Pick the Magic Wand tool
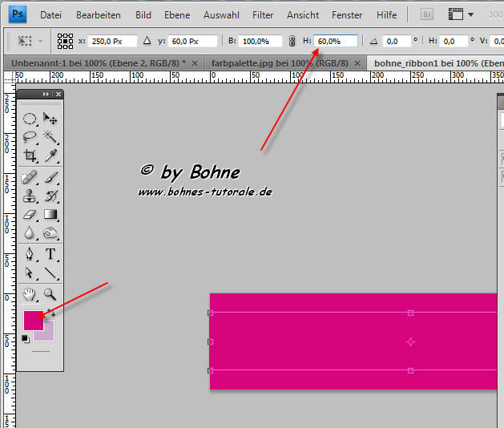Screen dimensions: 504x428 (50, 137)
